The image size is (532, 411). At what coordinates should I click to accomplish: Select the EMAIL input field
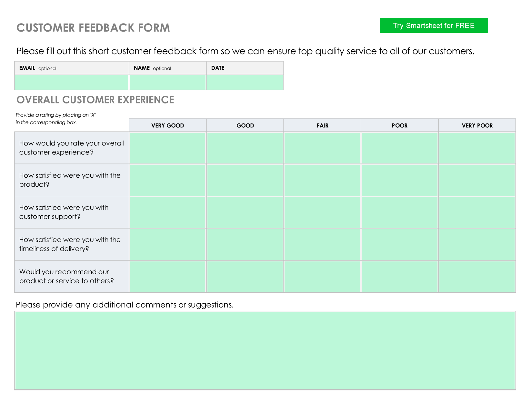(x=72, y=82)
